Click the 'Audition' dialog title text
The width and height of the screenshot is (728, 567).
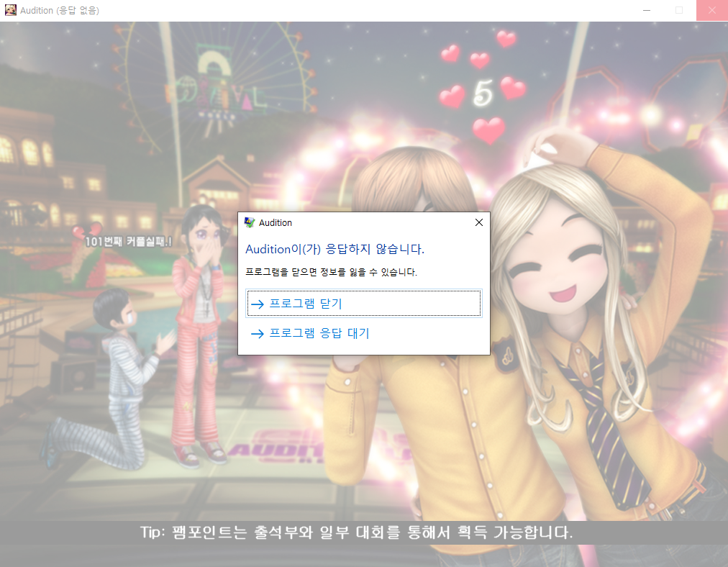coord(276,223)
